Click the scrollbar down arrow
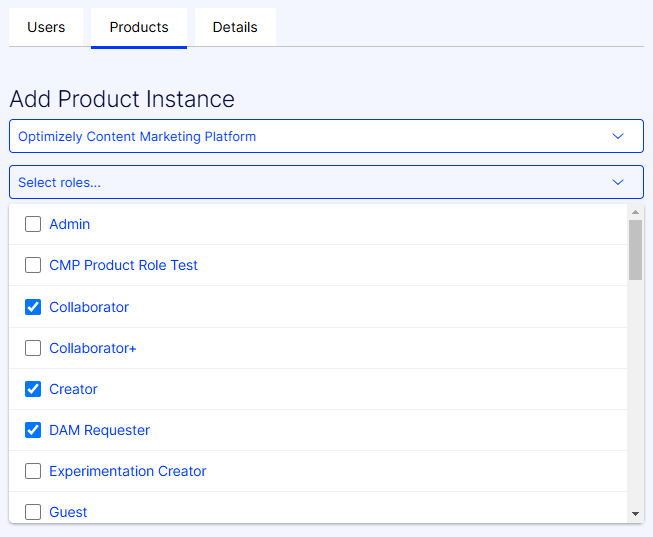The width and height of the screenshot is (653, 537). pyautogui.click(x=635, y=514)
